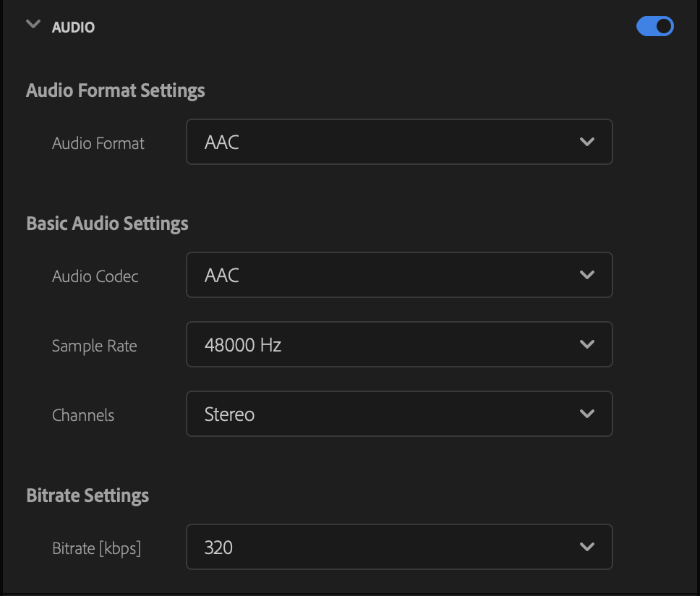Collapse the AUDIO section chevron
The height and width of the screenshot is (596, 700).
(x=33, y=24)
